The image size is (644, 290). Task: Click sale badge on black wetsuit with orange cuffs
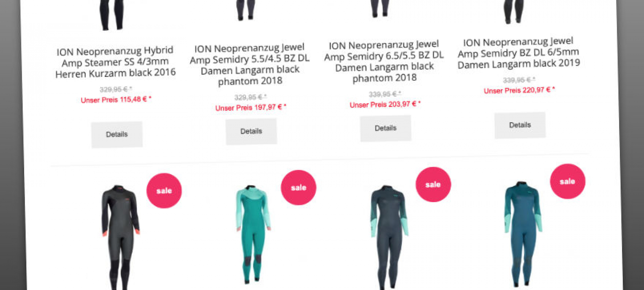pos(164,191)
